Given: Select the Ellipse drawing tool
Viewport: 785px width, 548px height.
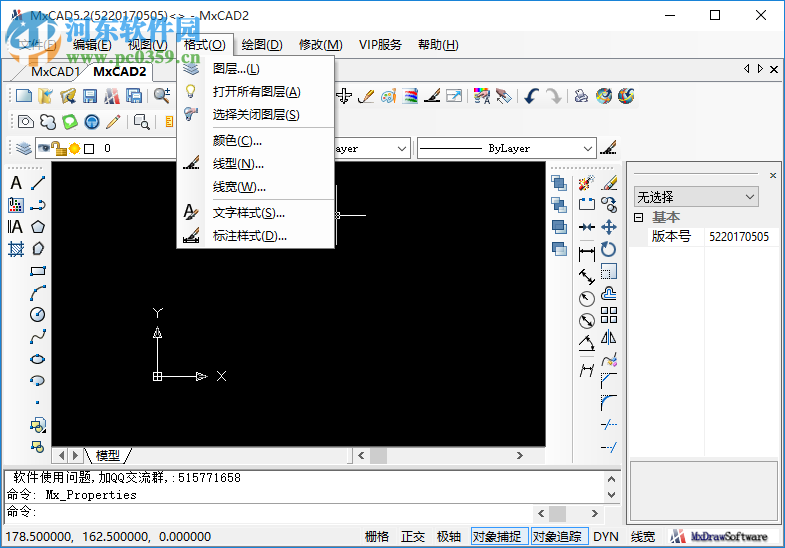Looking at the screenshot, I should click(x=38, y=359).
